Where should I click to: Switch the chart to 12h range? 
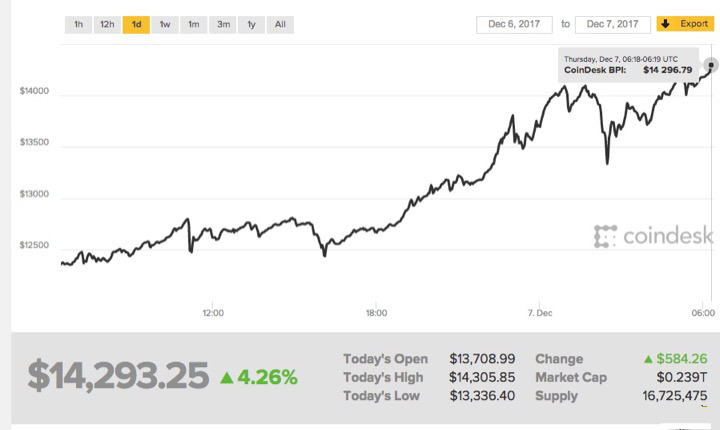tap(107, 23)
